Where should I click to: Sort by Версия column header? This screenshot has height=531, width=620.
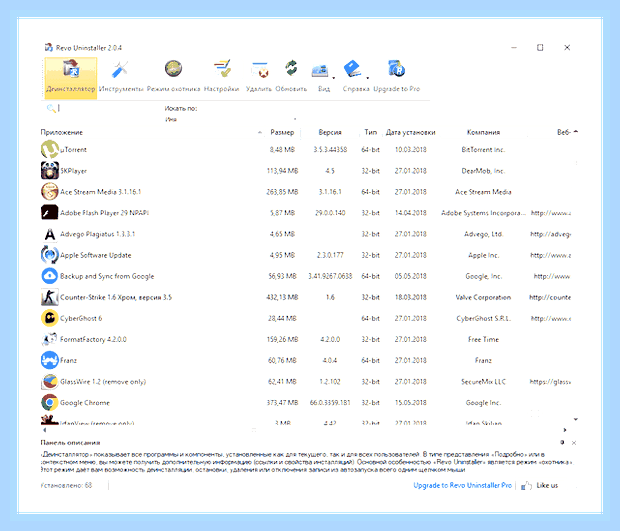tap(330, 132)
